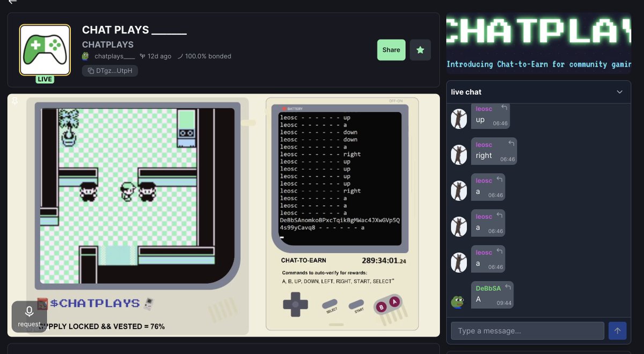
Task: Click the back arrow at the top
Action: (12, 2)
